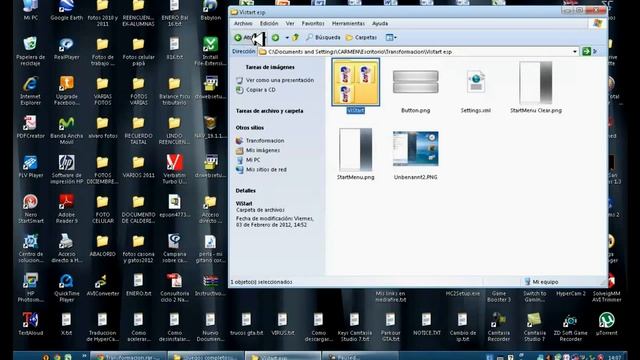The width and height of the screenshot is (640, 360).
Task: Click the green Forward arrow button
Action: click(x=276, y=38)
